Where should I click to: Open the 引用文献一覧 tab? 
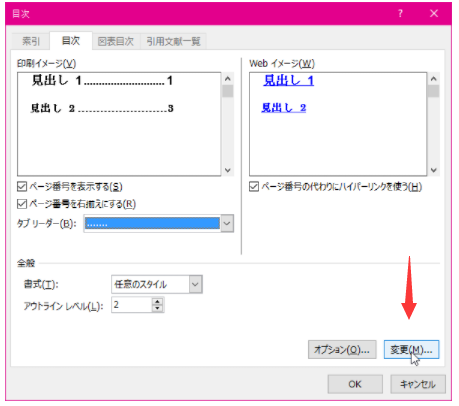173,41
